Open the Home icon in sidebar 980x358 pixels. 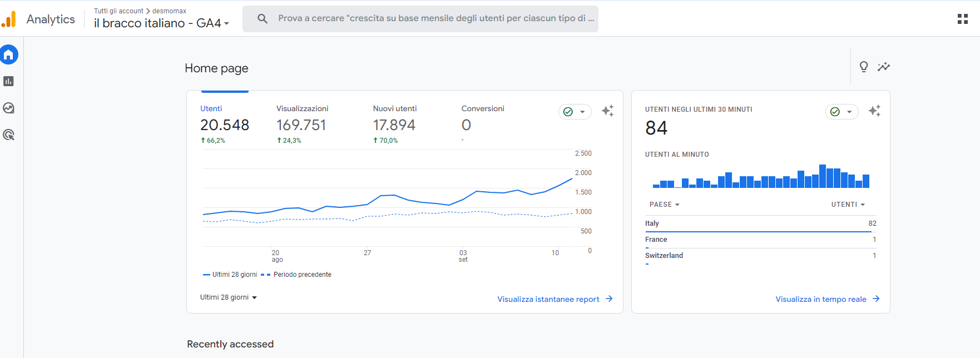click(x=9, y=54)
